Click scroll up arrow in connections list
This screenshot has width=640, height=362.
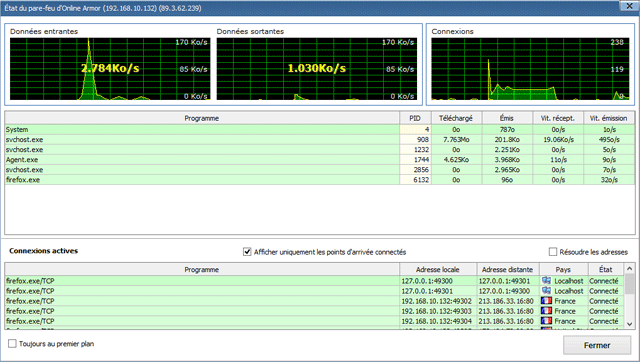629,269
